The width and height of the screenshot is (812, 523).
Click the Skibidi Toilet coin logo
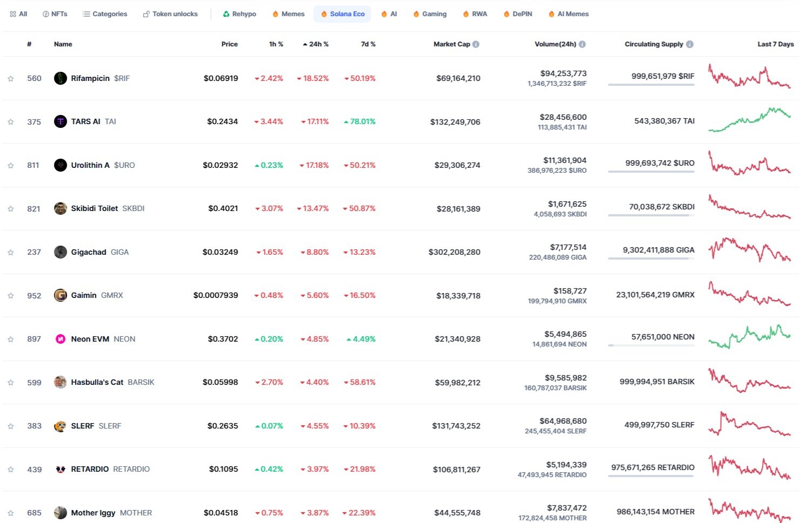[x=60, y=208]
